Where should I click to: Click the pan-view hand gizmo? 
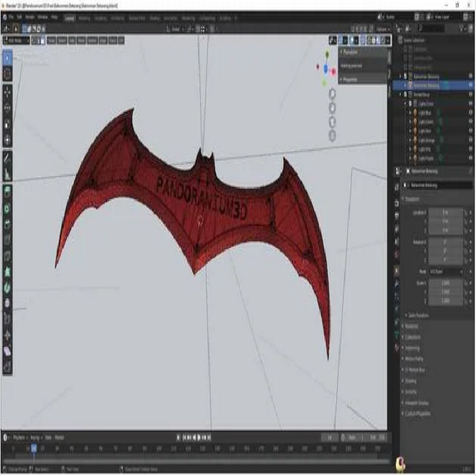coord(333,108)
